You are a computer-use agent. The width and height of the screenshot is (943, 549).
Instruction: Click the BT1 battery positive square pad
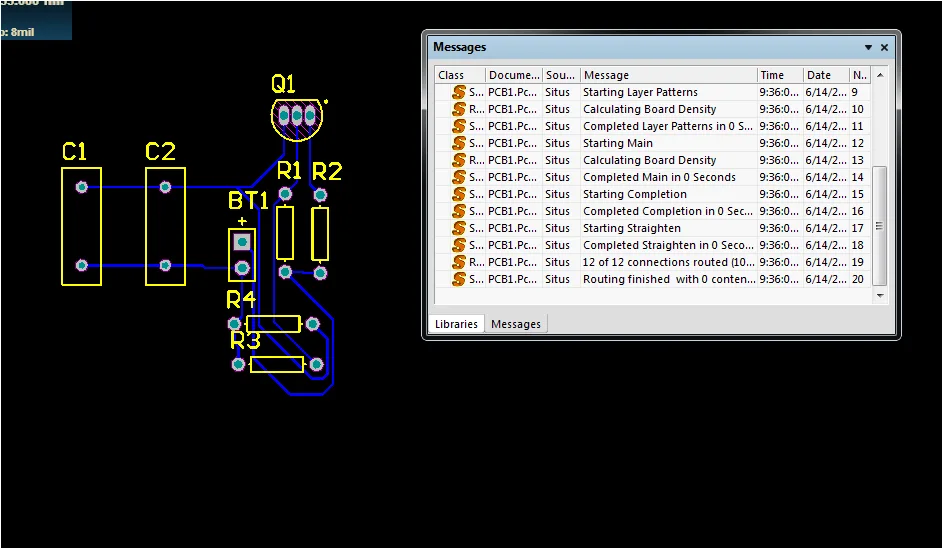[242, 242]
